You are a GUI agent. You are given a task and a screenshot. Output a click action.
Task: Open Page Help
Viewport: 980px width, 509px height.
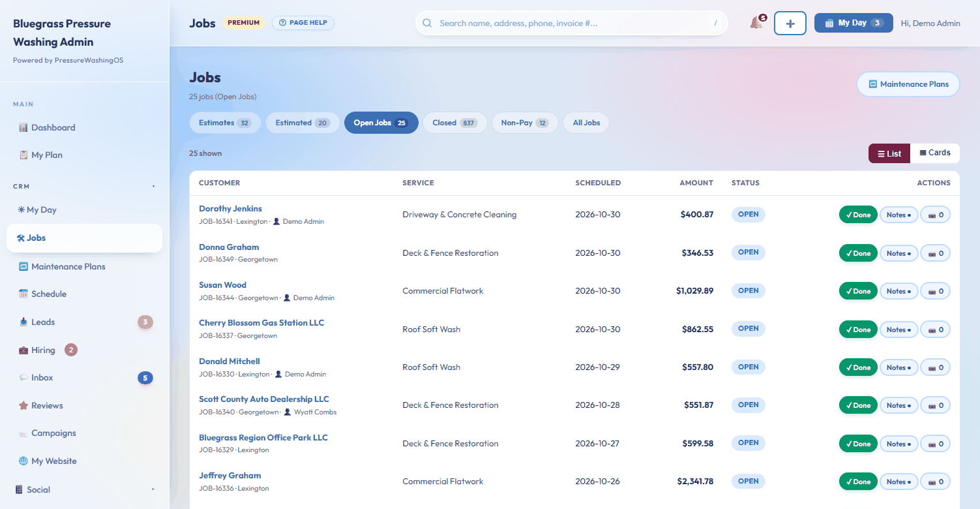pos(303,23)
